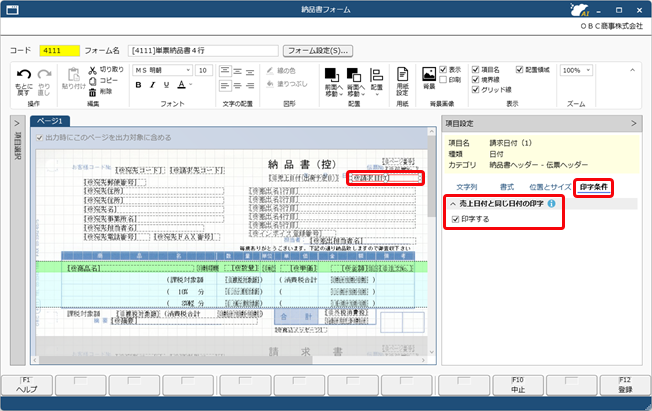Open フォーム設定(S)... button
Image resolution: width=652 pixels, height=411 pixels.
click(318, 51)
